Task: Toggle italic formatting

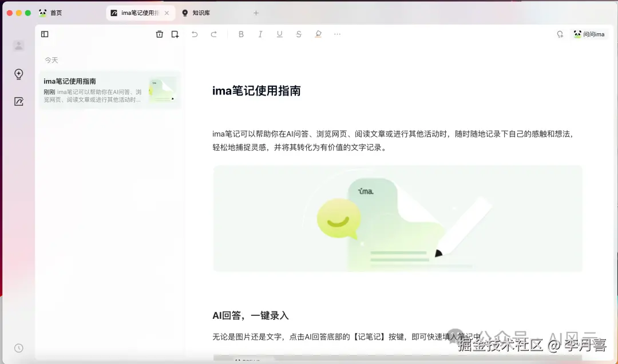Action: point(260,34)
